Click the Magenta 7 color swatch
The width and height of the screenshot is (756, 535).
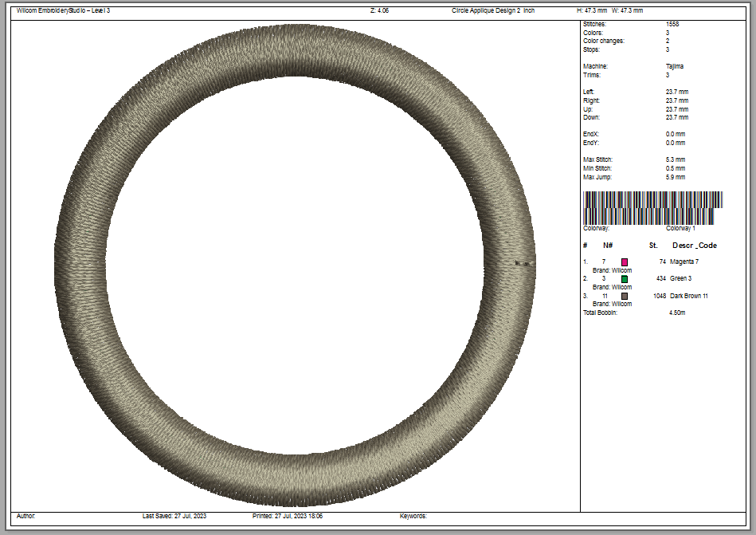coord(625,262)
